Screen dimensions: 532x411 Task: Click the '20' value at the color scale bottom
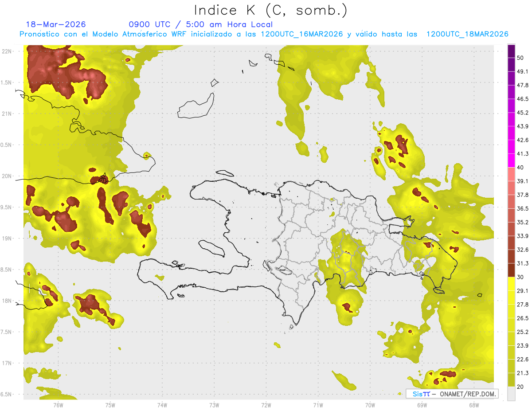(x=520, y=387)
